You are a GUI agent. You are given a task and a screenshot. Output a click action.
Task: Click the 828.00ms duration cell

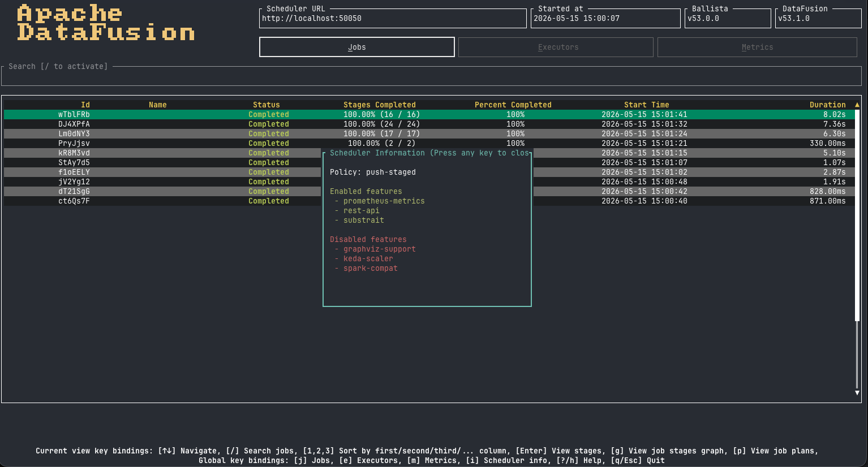[828, 191]
